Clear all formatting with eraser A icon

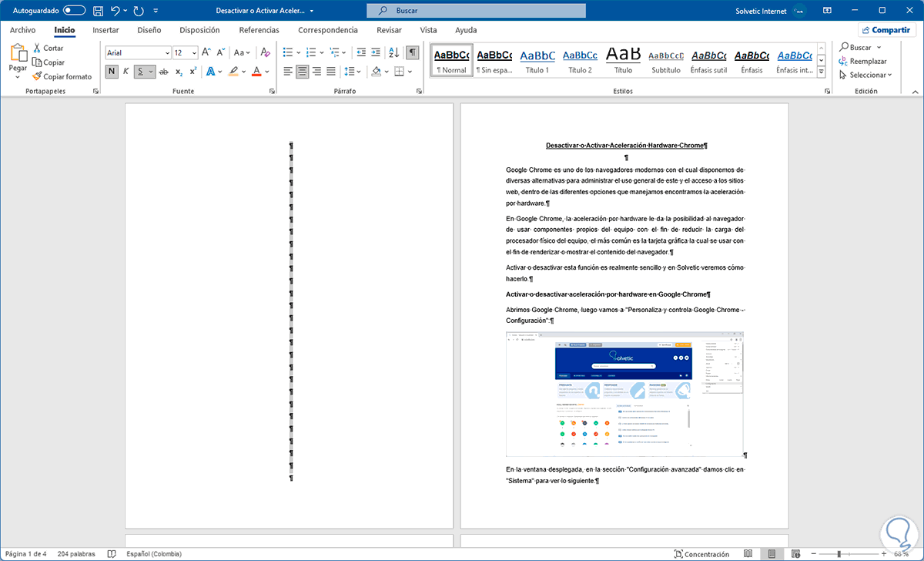click(x=266, y=52)
